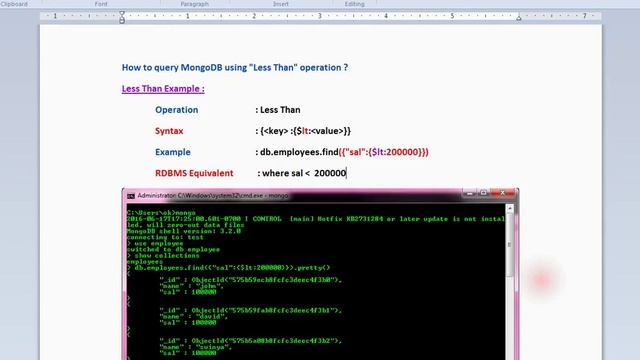Screen dimensions: 640x360
Task: Click the "Font" ribbon group label
Action: pos(101,4)
